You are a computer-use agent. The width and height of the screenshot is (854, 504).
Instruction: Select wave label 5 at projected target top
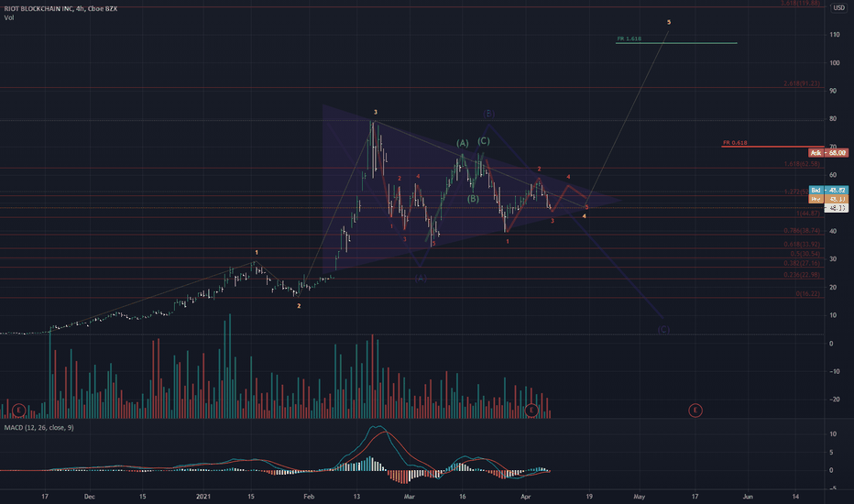point(669,22)
